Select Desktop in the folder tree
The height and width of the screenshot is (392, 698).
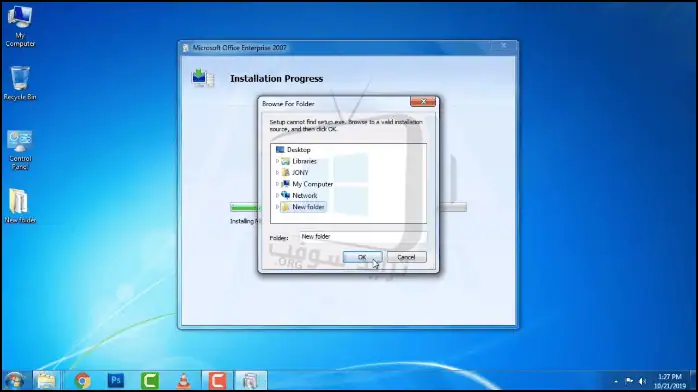click(299, 150)
